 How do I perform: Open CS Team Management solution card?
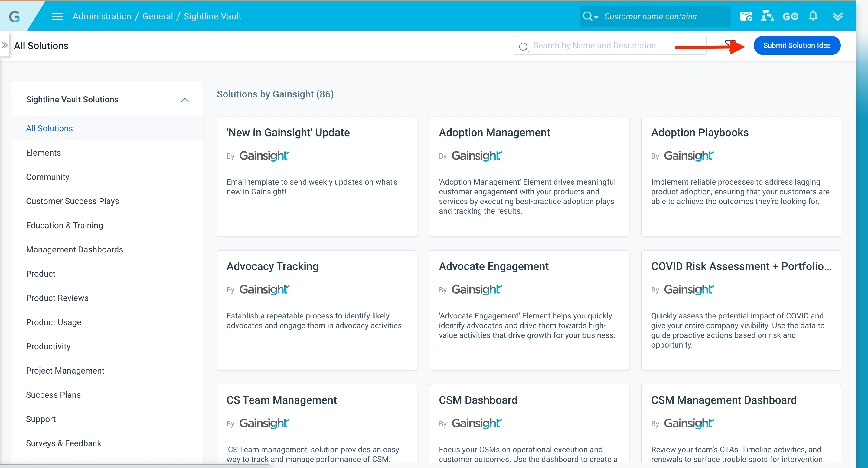317,424
